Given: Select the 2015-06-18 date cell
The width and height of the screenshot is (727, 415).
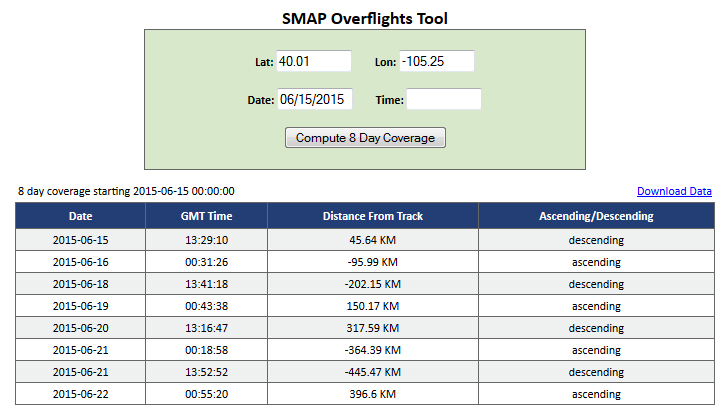Looking at the screenshot, I should coord(80,284).
